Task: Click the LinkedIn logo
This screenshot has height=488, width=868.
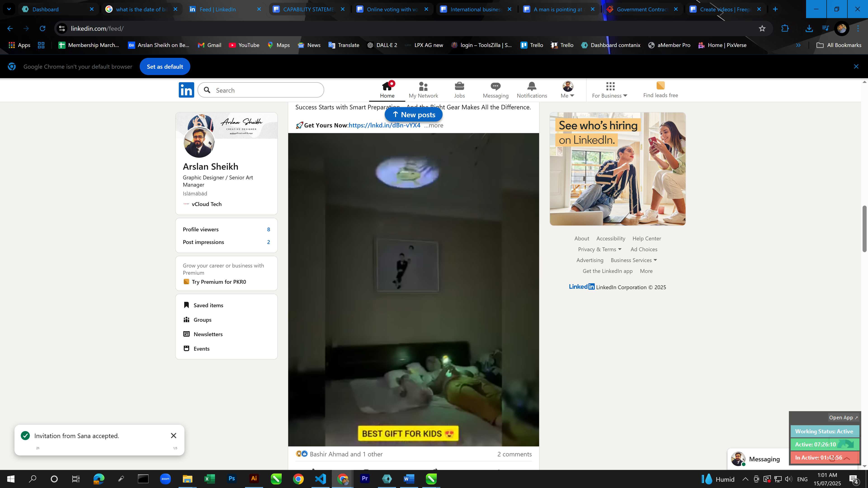Action: (186, 90)
